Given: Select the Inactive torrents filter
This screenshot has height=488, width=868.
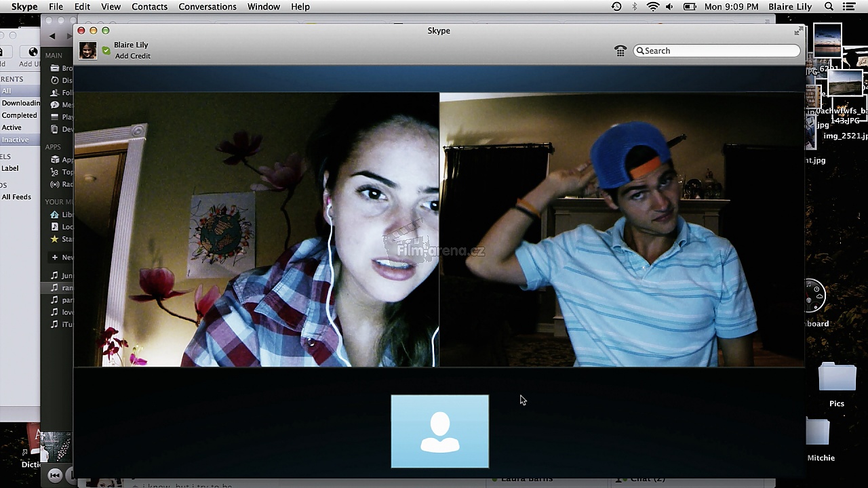Looking at the screenshot, I should 15,140.
